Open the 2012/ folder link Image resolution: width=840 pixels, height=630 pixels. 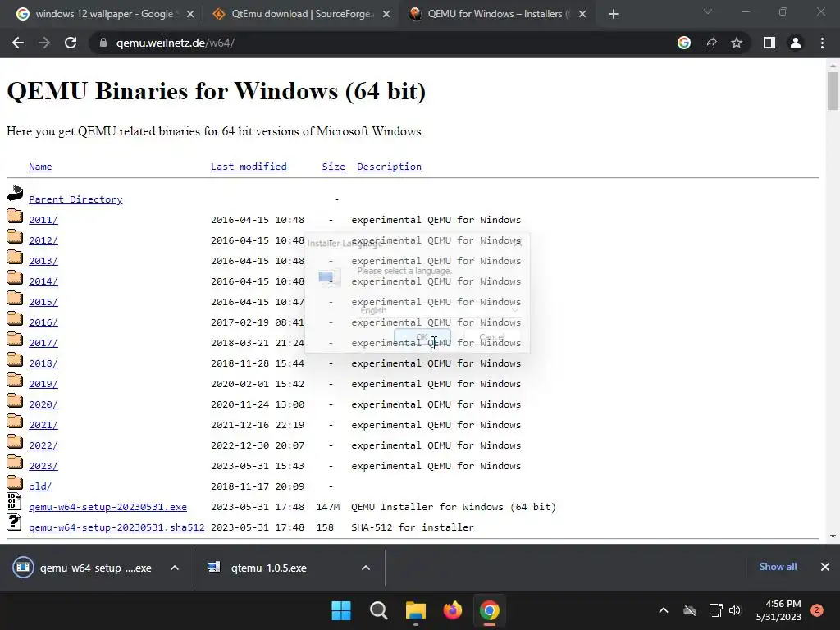coord(43,240)
